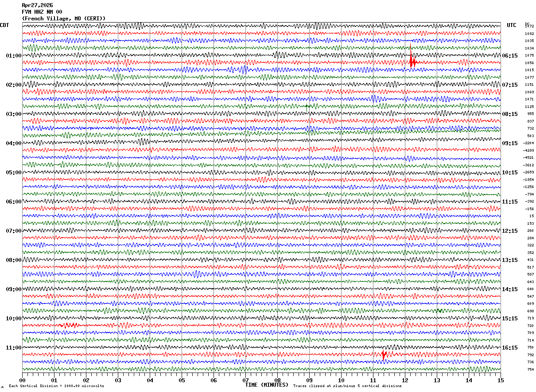The image size is (536, 392).
Task: Click the CDT column header
Action: [x=4, y=25]
